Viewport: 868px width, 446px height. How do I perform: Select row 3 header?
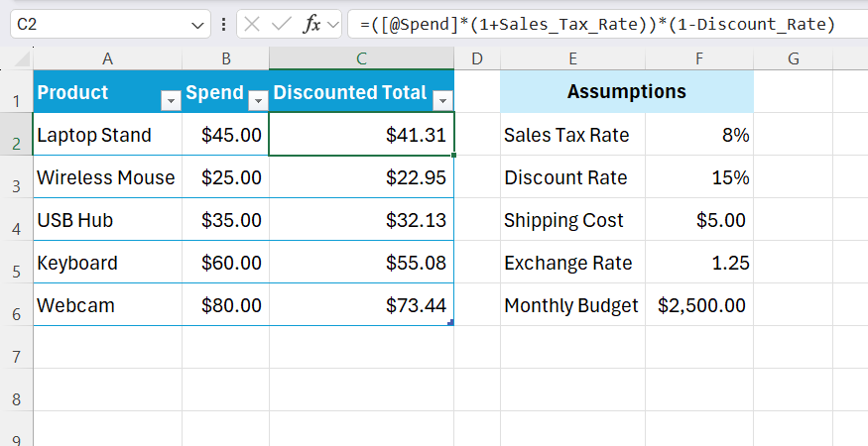pos(17,177)
